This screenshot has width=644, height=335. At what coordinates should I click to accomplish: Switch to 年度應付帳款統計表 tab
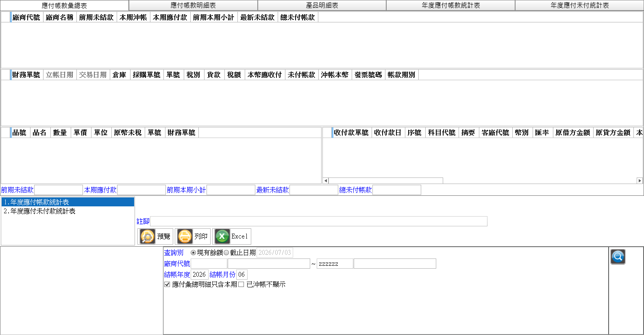pos(451,5)
